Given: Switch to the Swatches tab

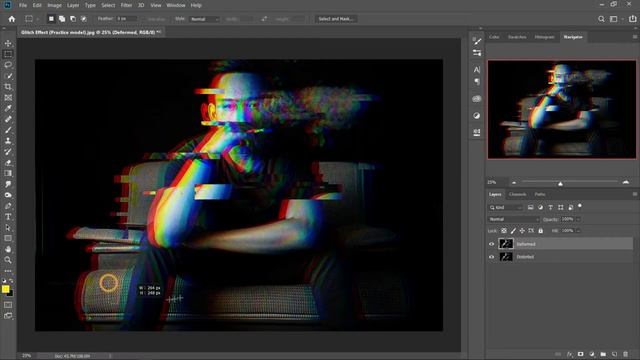Looking at the screenshot, I should click(517, 37).
